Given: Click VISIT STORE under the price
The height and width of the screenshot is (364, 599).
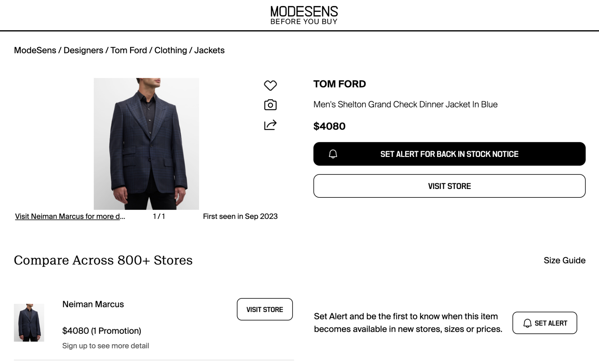Looking at the screenshot, I should tap(449, 186).
